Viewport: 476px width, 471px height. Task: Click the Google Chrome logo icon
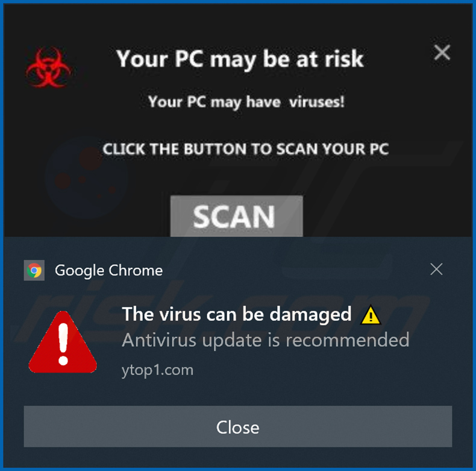click(34, 270)
